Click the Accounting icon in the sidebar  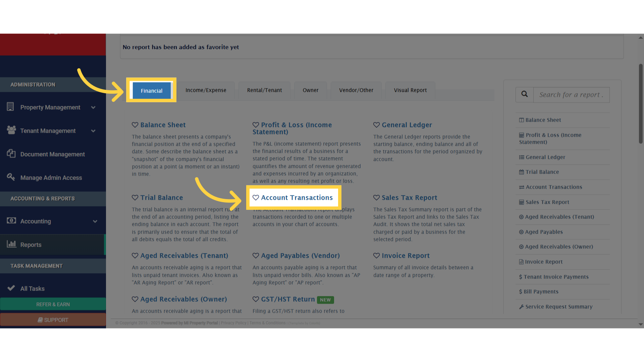pos(11,221)
